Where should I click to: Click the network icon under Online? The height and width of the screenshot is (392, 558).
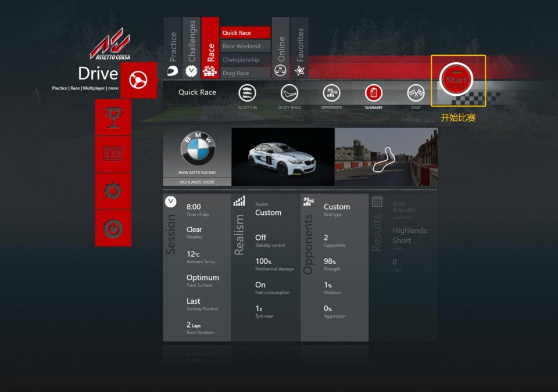280,71
